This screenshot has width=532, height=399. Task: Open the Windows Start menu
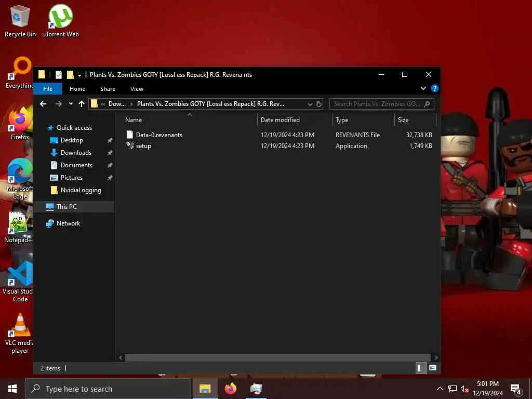[12, 389]
